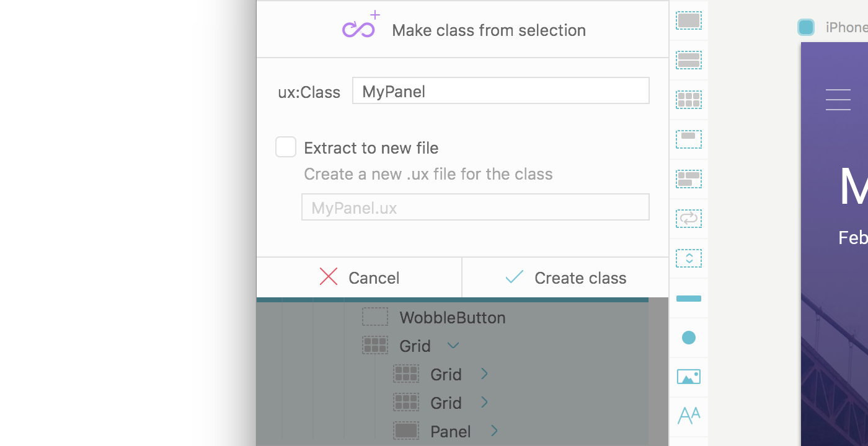Image resolution: width=868 pixels, height=446 pixels.
Task: Enable Extract to new file checkbox
Action: pyautogui.click(x=286, y=147)
